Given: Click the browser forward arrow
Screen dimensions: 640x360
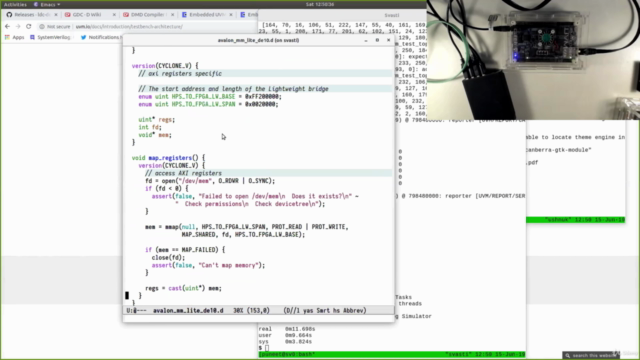Looking at the screenshot, I should [18, 27].
